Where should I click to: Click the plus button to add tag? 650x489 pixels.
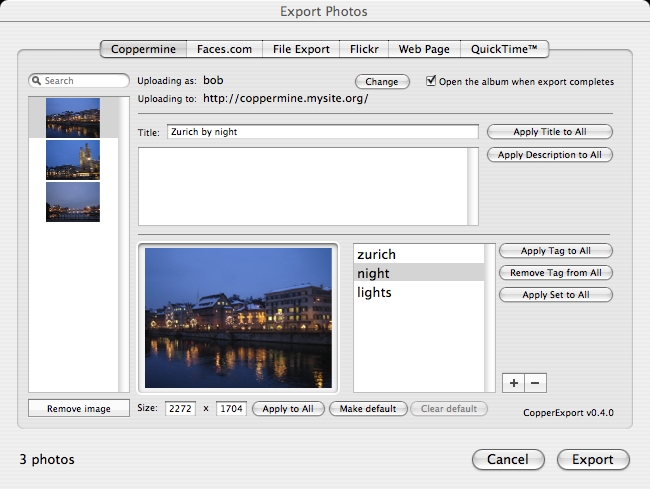click(x=513, y=383)
